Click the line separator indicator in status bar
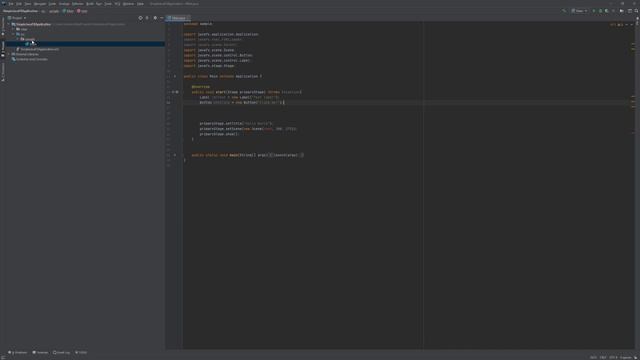 603,358
